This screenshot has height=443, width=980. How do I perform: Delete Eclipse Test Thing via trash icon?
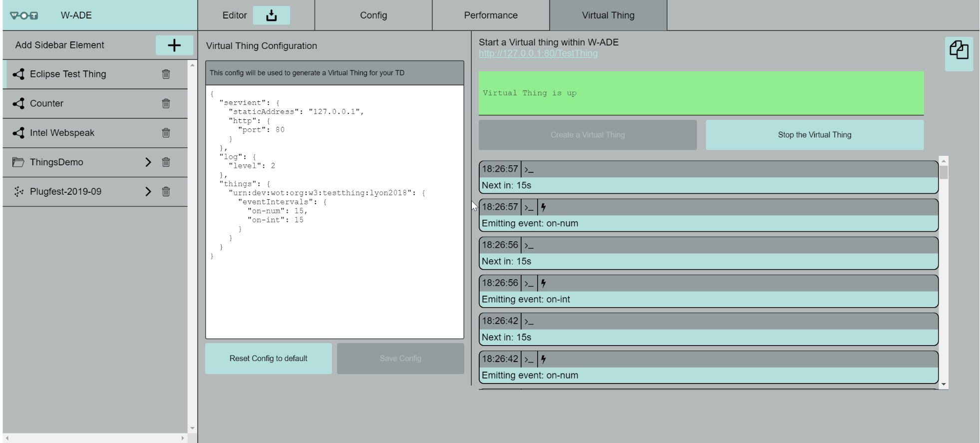(166, 74)
